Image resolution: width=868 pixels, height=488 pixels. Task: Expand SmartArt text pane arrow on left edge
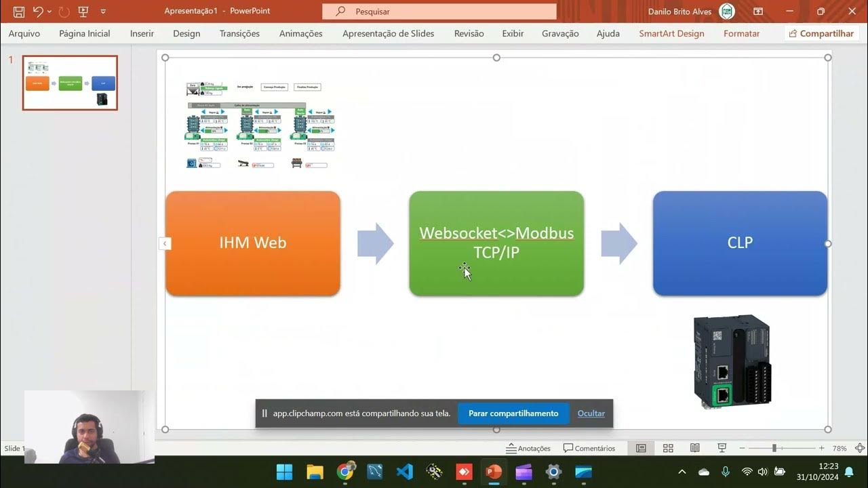[x=165, y=243]
